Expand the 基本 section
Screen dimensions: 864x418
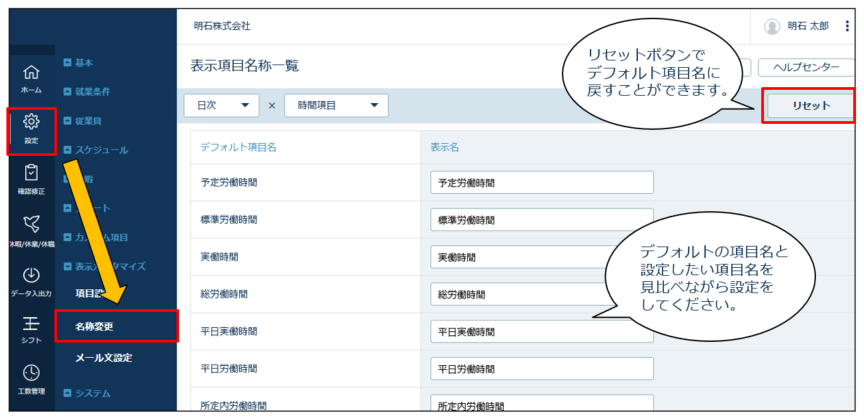78,63
